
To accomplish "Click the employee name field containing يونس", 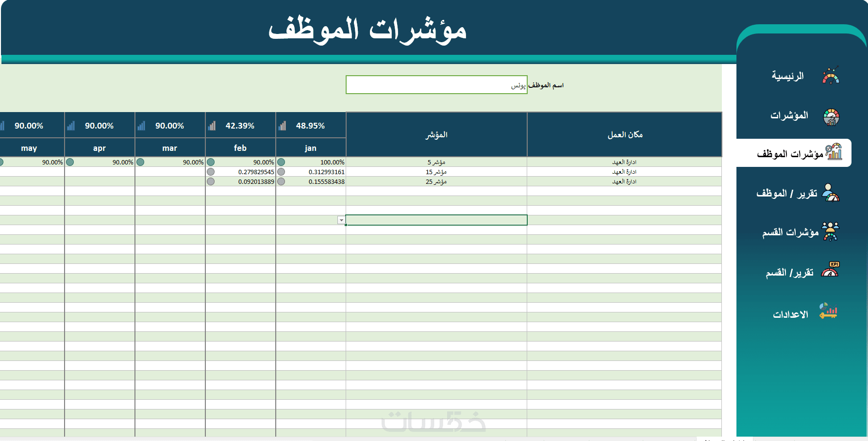I will pos(436,85).
